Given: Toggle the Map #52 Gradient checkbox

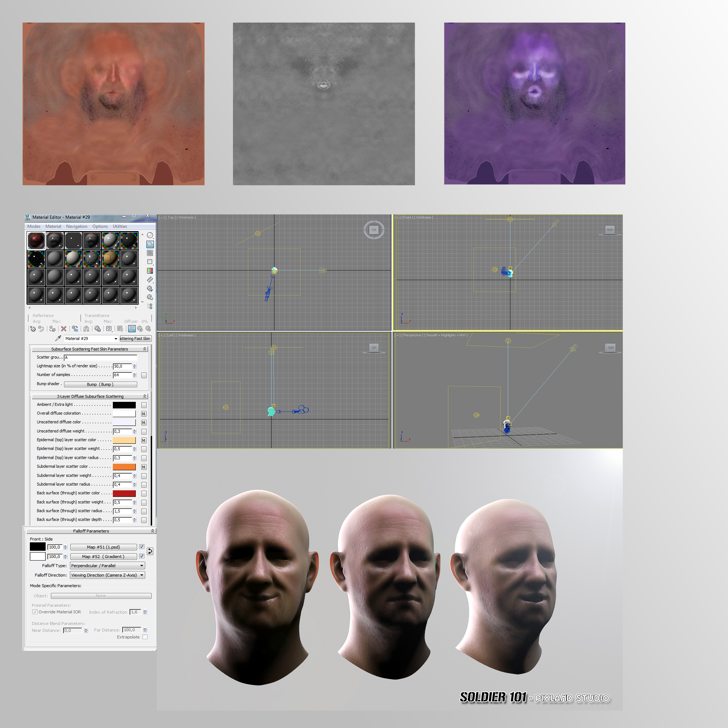Looking at the screenshot, I should 142,556.
